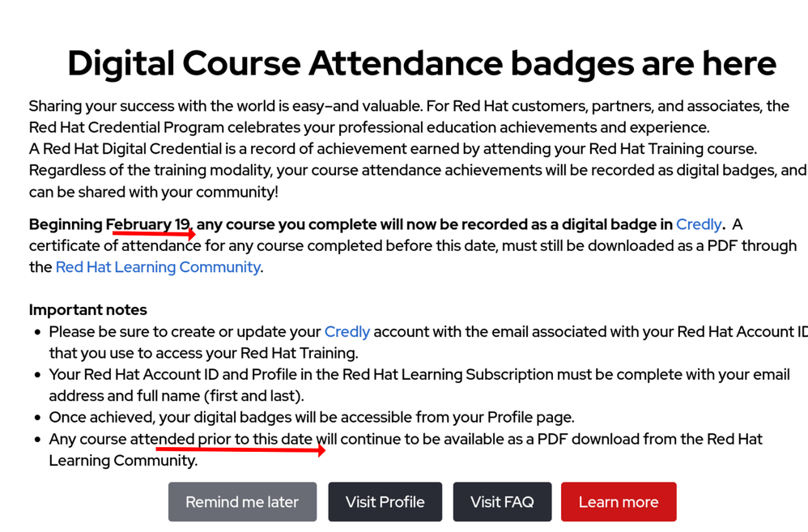Follow the Credly link in the first bullet

347,331
